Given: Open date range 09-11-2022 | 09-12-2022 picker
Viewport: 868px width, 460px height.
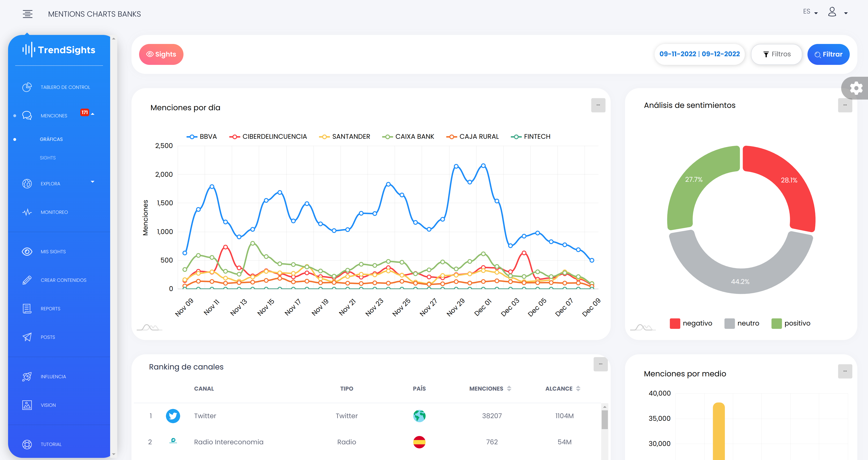Looking at the screenshot, I should 699,54.
